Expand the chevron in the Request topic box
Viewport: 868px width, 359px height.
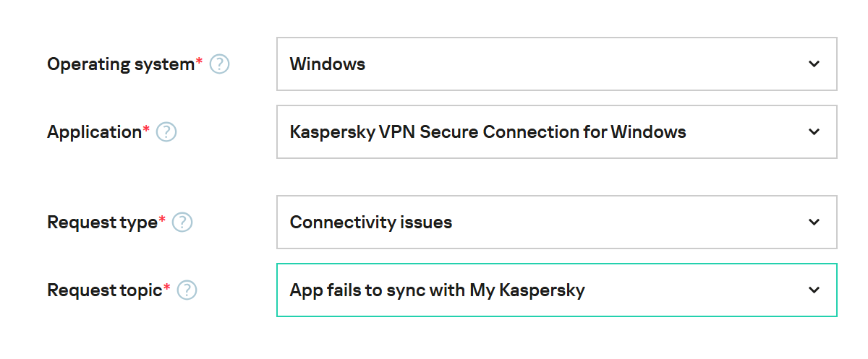[814, 290]
